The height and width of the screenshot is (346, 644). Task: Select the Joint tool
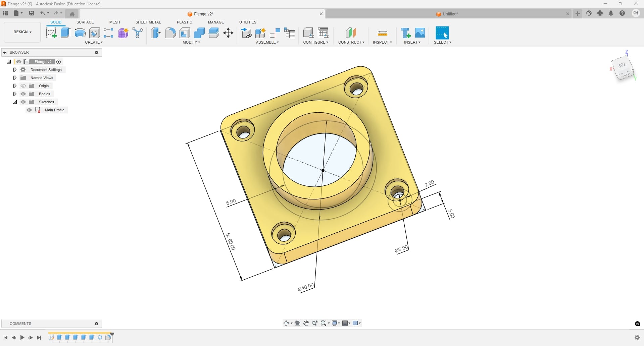coord(275,33)
